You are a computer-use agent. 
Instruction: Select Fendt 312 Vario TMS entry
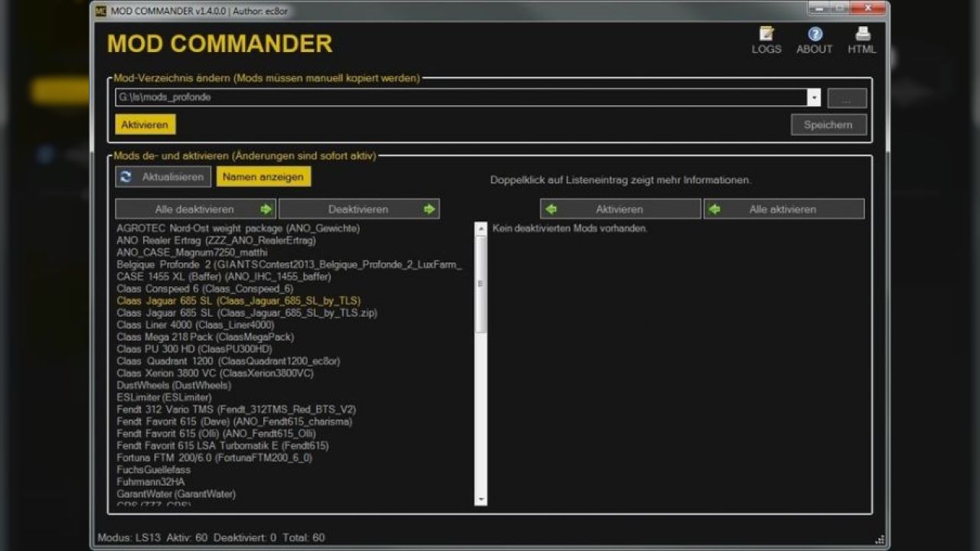(236, 409)
